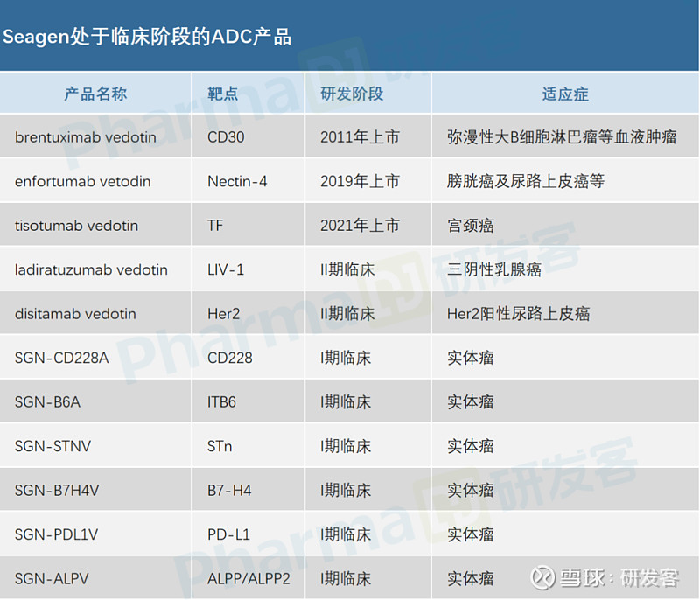Viewport: 700px width, 600px height.
Task: Select the Nectin-4 target cell
Action: point(235,181)
